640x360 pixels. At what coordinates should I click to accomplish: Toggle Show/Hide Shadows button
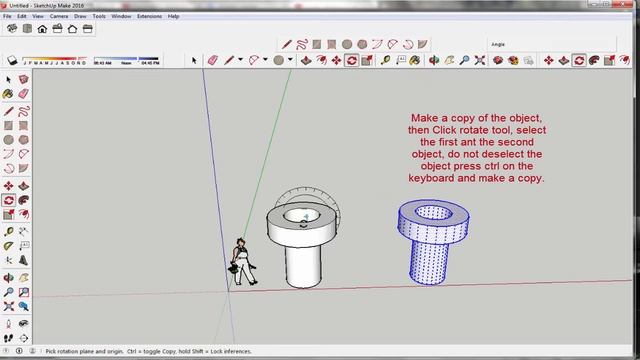coord(12,60)
